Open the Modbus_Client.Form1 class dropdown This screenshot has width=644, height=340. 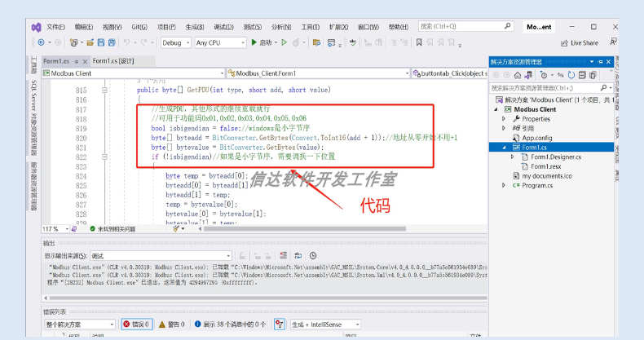tap(318, 73)
